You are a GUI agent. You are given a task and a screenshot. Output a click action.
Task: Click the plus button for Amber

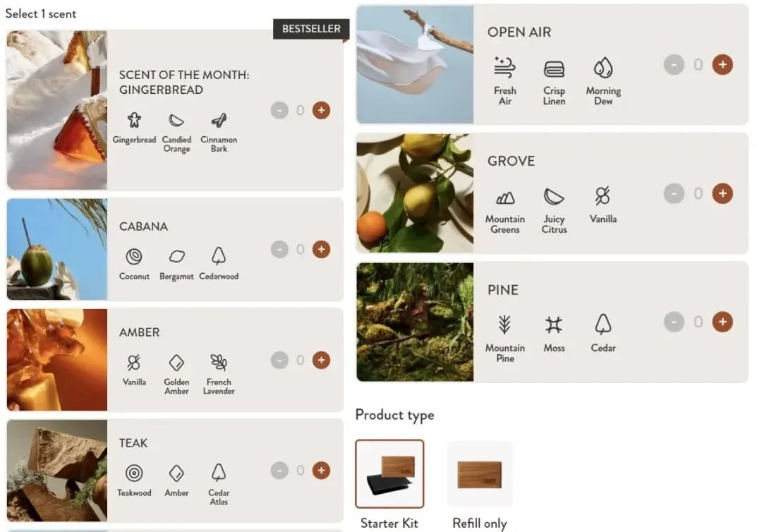321,360
